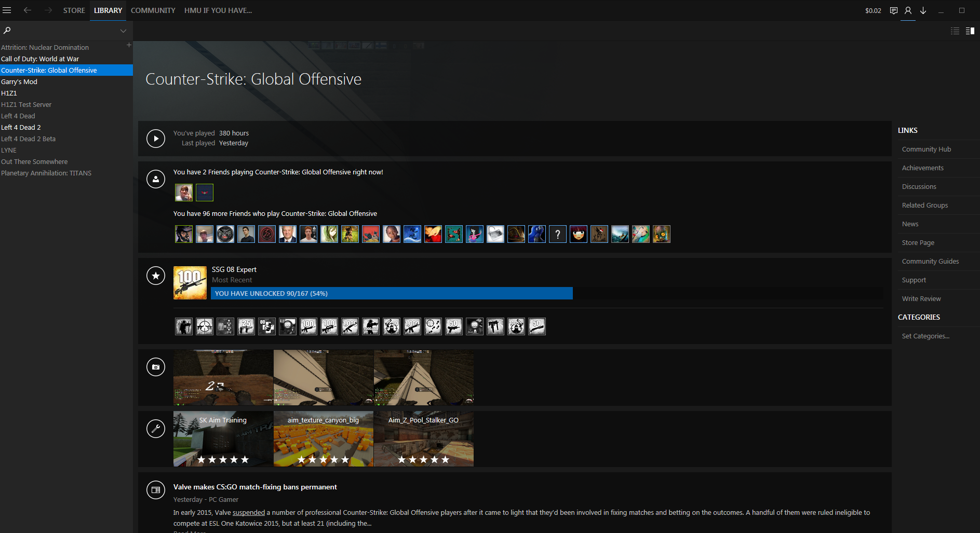
Task: Open the SSG 08 Expert achievement icon
Action: click(190, 283)
